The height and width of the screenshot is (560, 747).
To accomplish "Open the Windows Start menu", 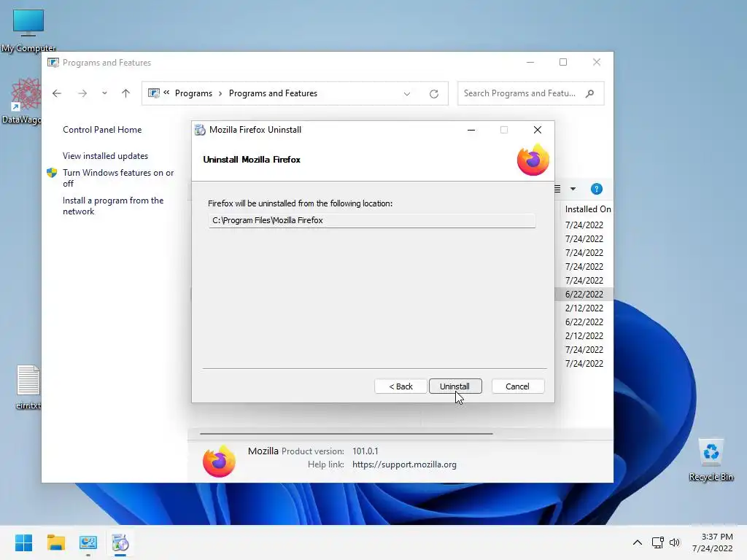I will click(x=24, y=542).
